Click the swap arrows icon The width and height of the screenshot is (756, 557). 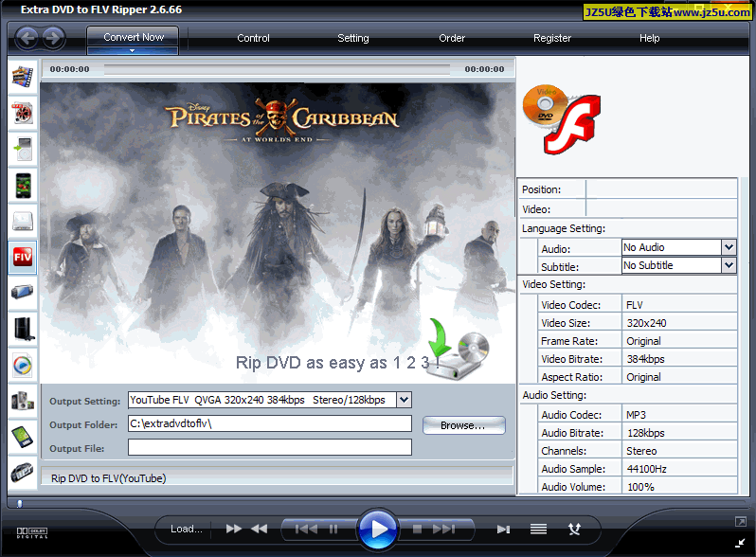click(x=574, y=529)
